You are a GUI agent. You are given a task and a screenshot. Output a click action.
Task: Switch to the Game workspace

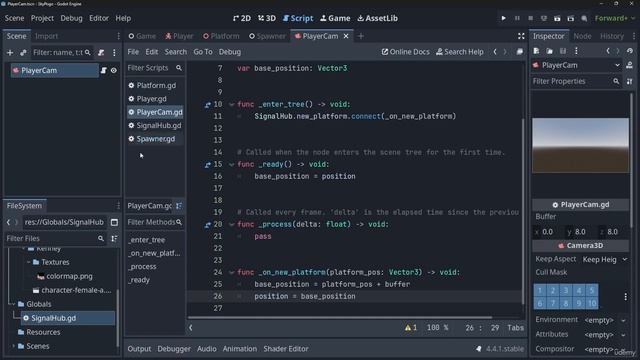[335, 18]
